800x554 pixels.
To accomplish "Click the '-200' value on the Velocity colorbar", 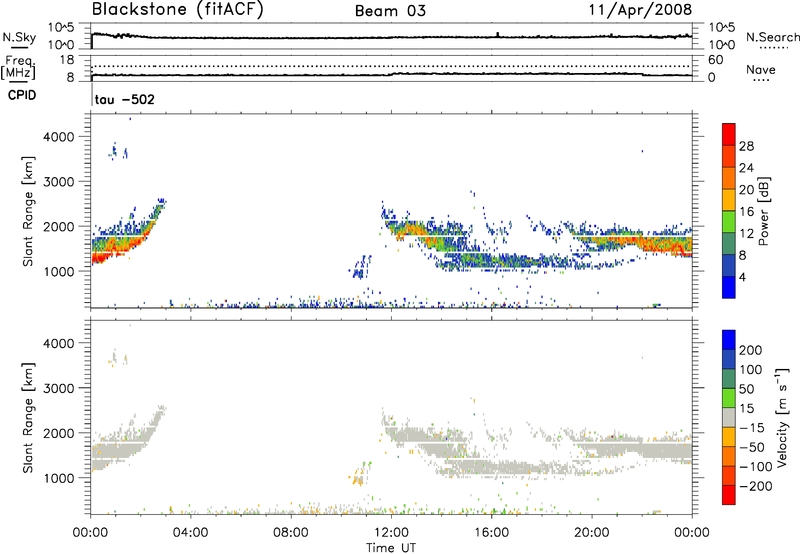I will tap(755, 486).
